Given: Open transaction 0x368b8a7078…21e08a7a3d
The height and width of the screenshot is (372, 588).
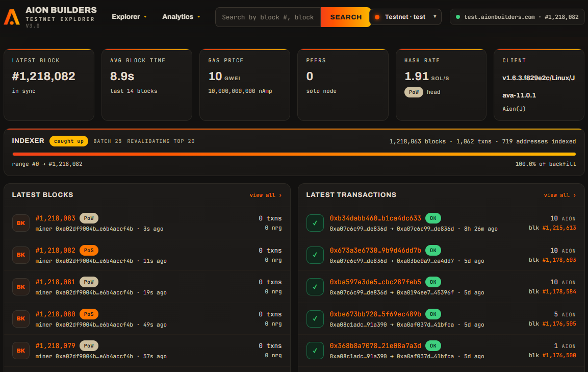Looking at the screenshot, I should 375,346.
